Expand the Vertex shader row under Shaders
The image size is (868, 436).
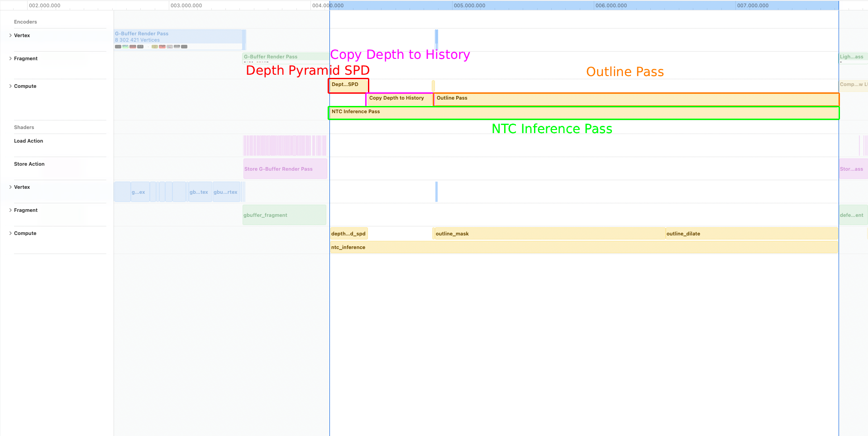pyautogui.click(x=10, y=187)
